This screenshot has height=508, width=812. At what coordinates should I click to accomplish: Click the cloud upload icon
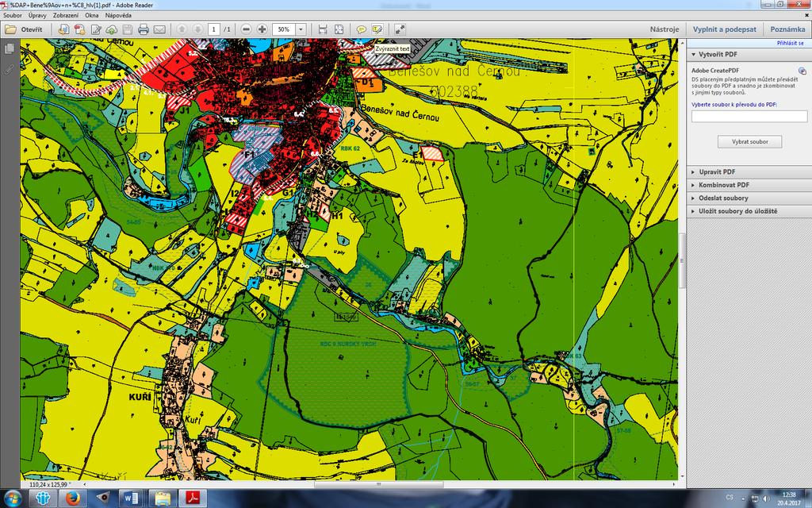(111, 29)
